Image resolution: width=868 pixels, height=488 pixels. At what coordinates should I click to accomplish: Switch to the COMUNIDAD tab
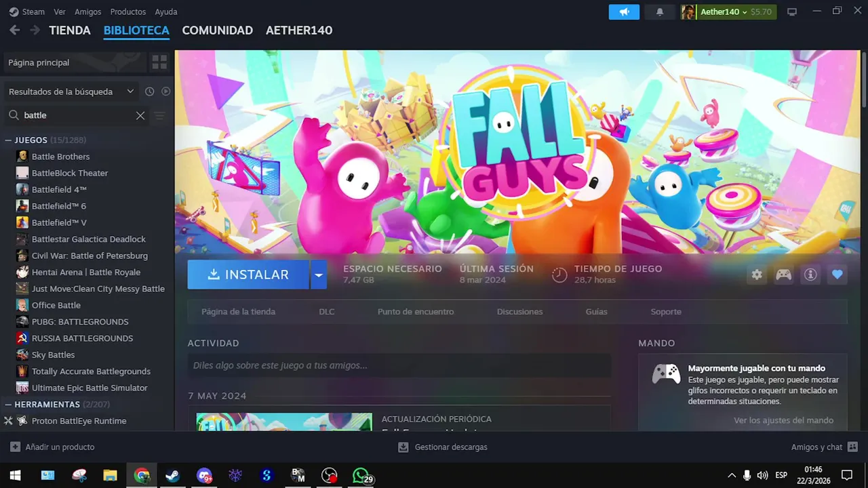tap(218, 30)
